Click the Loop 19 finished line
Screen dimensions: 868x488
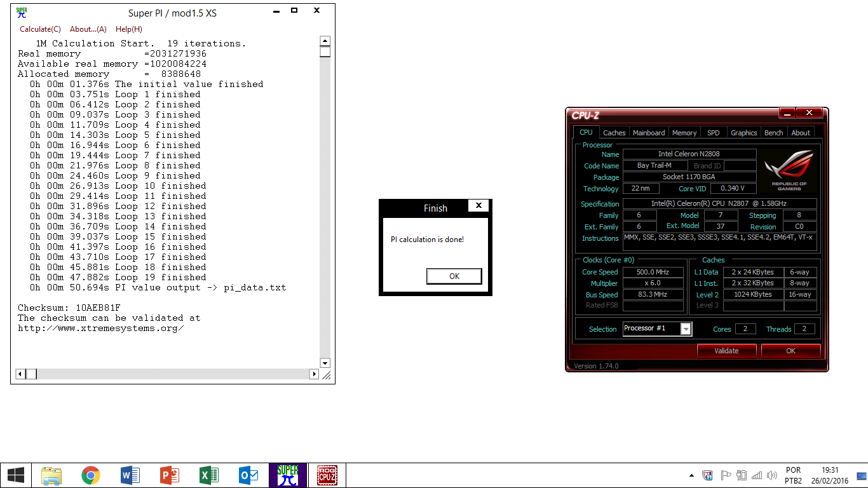pyautogui.click(x=118, y=277)
